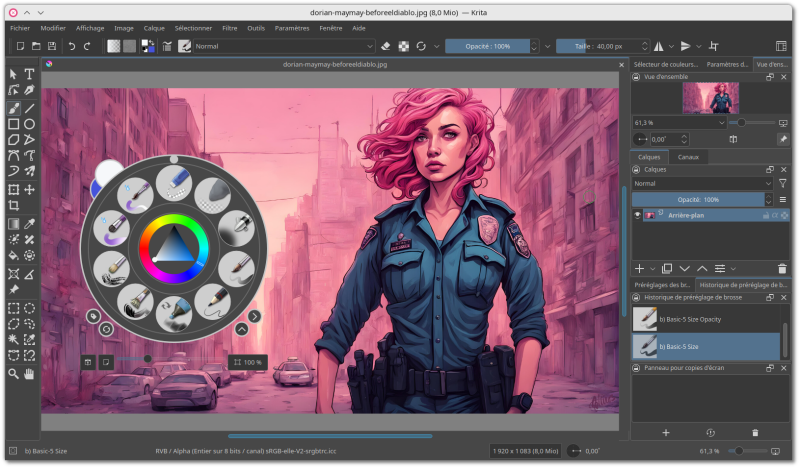Screen dimensions: 800x468
Task: Reload the original brush preset
Action: 421,46
